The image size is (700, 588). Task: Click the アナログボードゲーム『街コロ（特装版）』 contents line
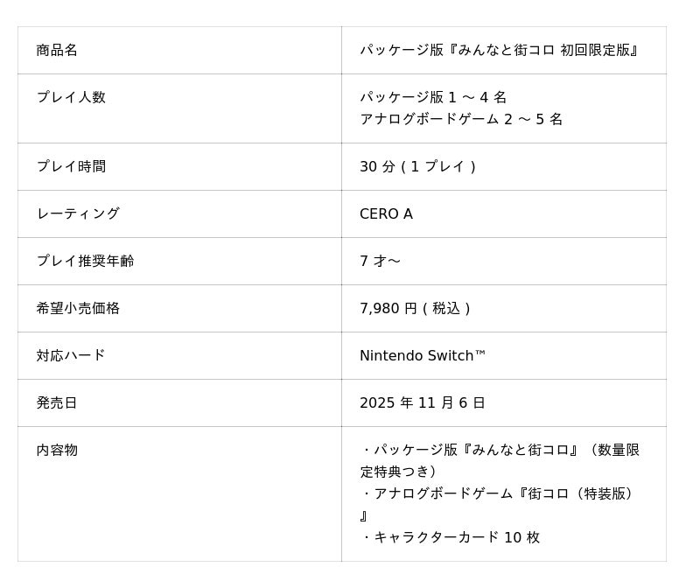(499, 494)
